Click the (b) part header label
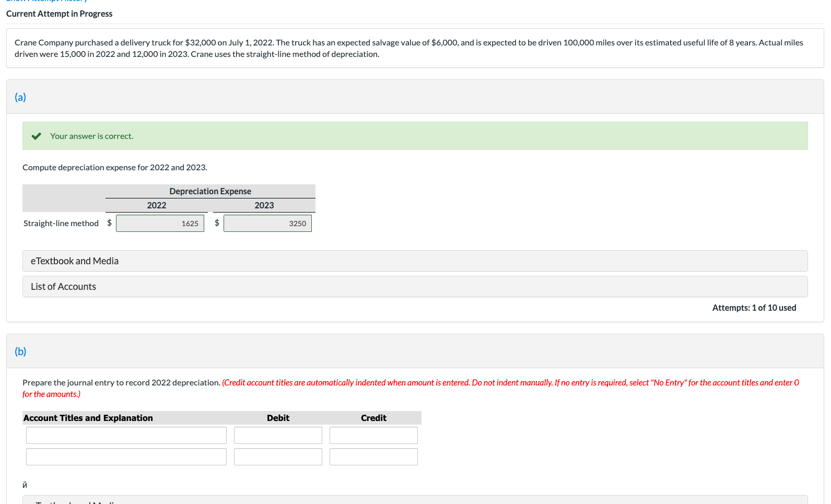This screenshot has height=504, width=831. [20, 351]
